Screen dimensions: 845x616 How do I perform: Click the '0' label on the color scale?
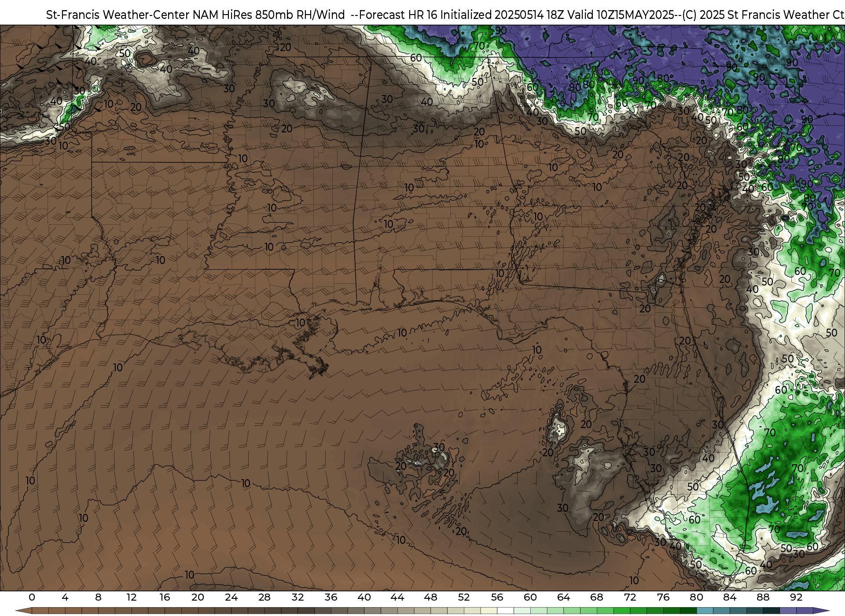[x=32, y=597]
